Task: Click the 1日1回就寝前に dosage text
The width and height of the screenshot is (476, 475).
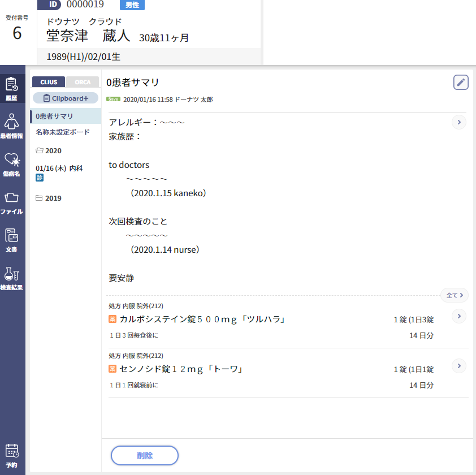Action: [134, 385]
